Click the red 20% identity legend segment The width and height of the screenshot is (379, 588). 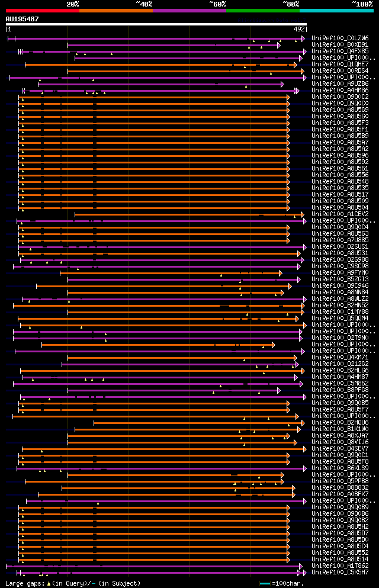tap(43, 11)
